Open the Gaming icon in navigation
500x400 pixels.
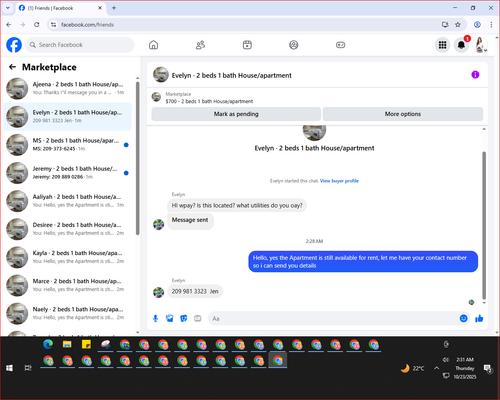[x=340, y=45]
